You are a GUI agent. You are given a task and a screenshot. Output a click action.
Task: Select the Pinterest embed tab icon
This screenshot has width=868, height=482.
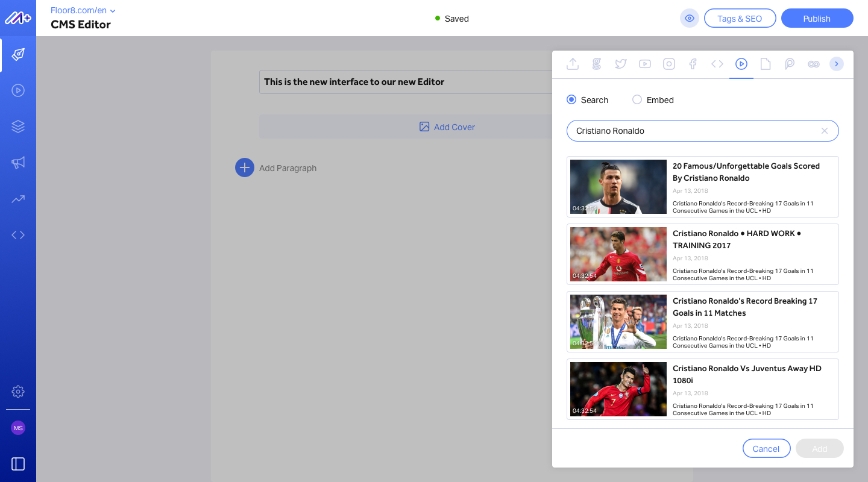[790, 64]
